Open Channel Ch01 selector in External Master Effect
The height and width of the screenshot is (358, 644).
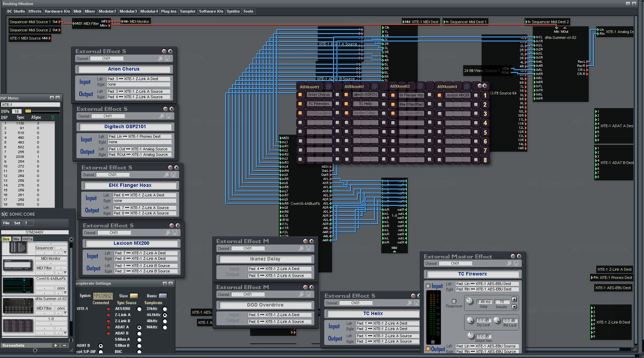pos(455,263)
